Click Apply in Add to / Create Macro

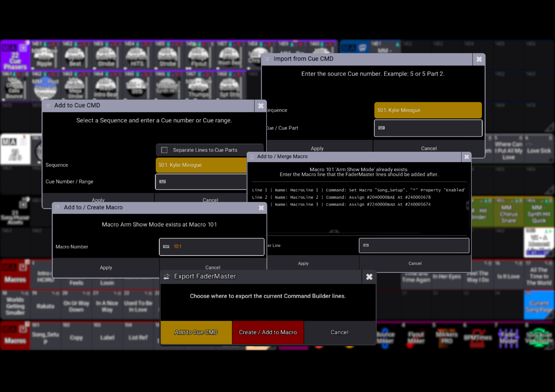[x=106, y=268]
